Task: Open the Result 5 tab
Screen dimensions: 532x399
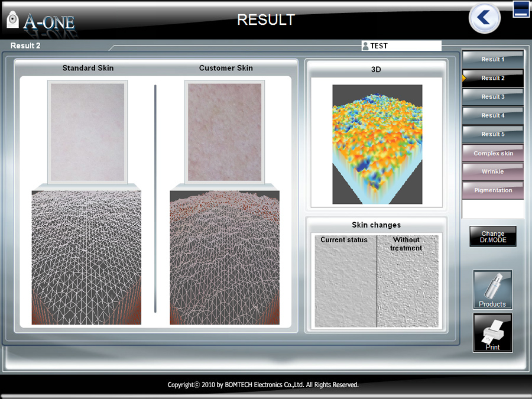Action: (492, 134)
